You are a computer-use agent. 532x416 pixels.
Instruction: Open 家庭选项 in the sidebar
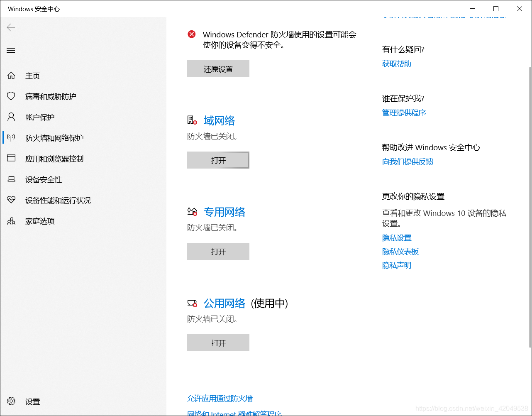[40, 221]
